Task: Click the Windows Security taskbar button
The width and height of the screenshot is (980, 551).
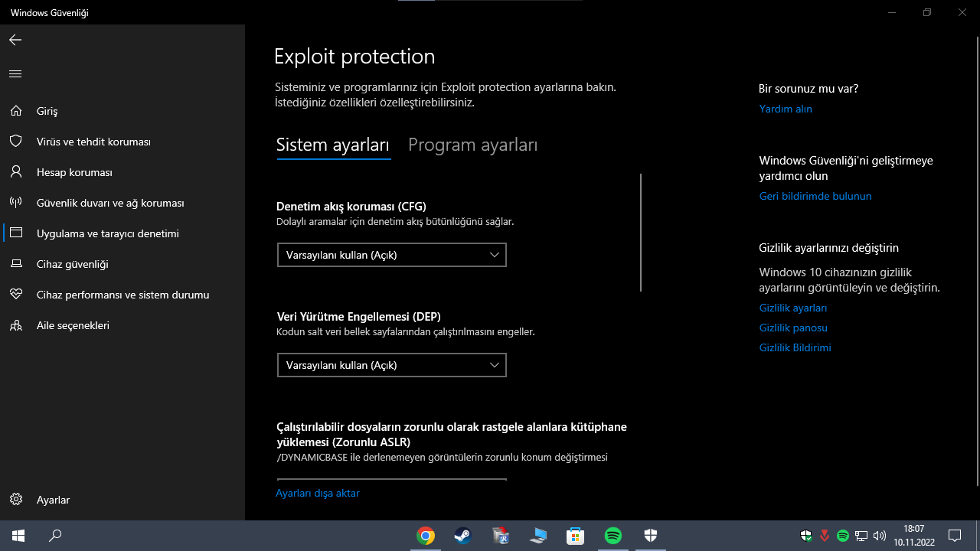Action: click(651, 536)
